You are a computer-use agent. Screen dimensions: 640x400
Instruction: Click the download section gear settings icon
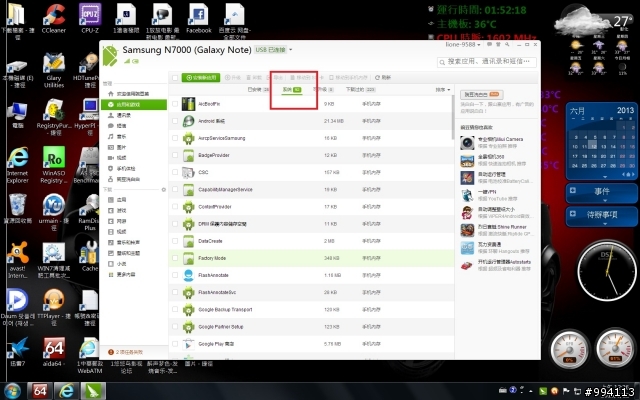pyautogui.click(x=164, y=190)
